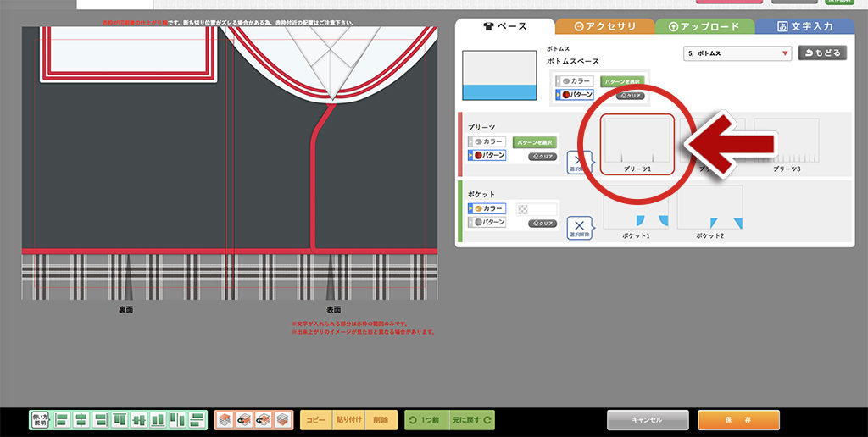The width and height of the screenshot is (868, 437).
Task: Select カラー option for ボトムスペース
Action: [x=576, y=81]
